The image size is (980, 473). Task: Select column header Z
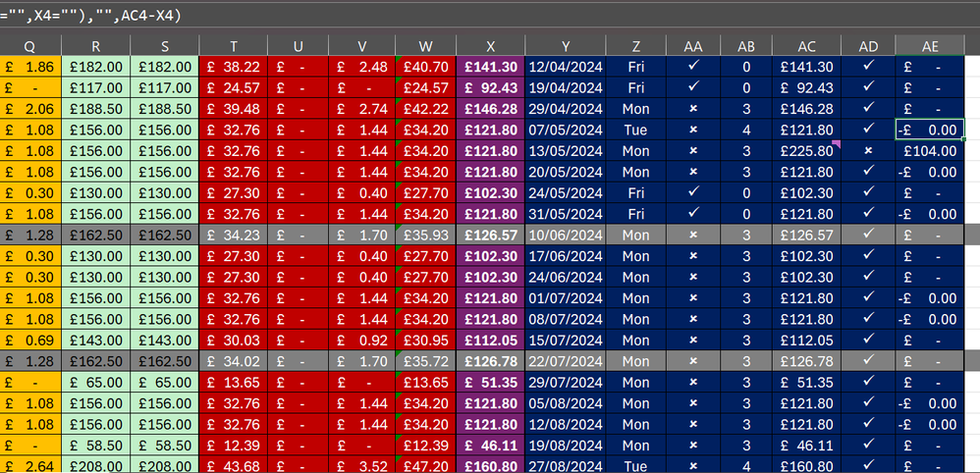coord(635,46)
